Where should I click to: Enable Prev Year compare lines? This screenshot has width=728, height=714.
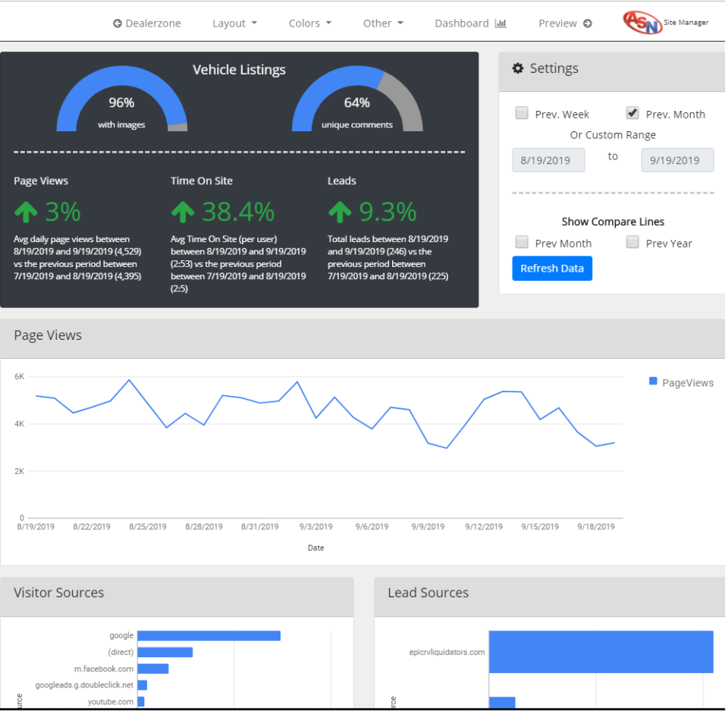[632, 242]
